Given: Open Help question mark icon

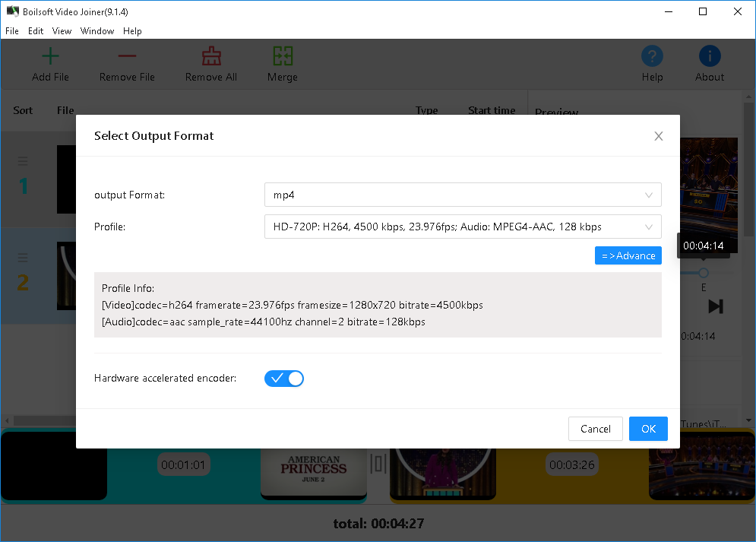Looking at the screenshot, I should [x=652, y=56].
